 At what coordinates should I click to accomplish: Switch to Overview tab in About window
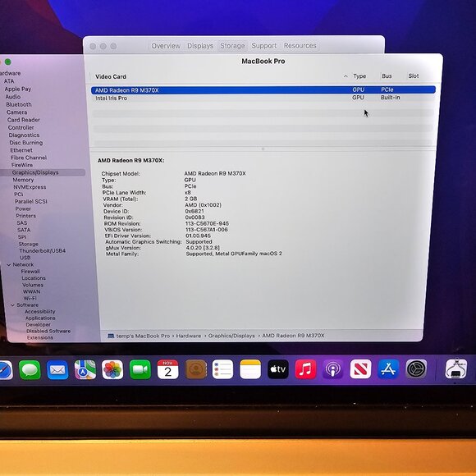166,46
